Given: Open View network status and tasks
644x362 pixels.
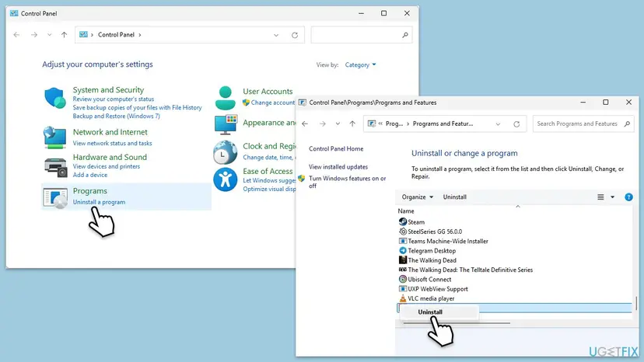Looking at the screenshot, I should [x=112, y=143].
